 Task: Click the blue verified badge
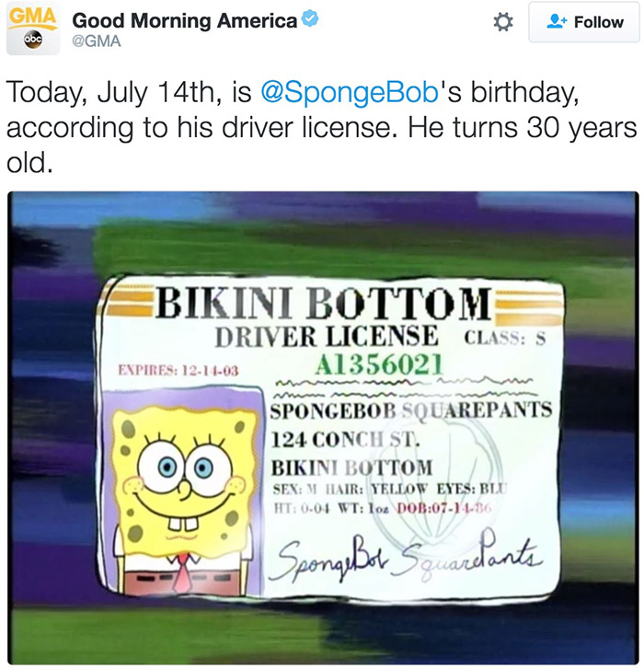[x=311, y=18]
